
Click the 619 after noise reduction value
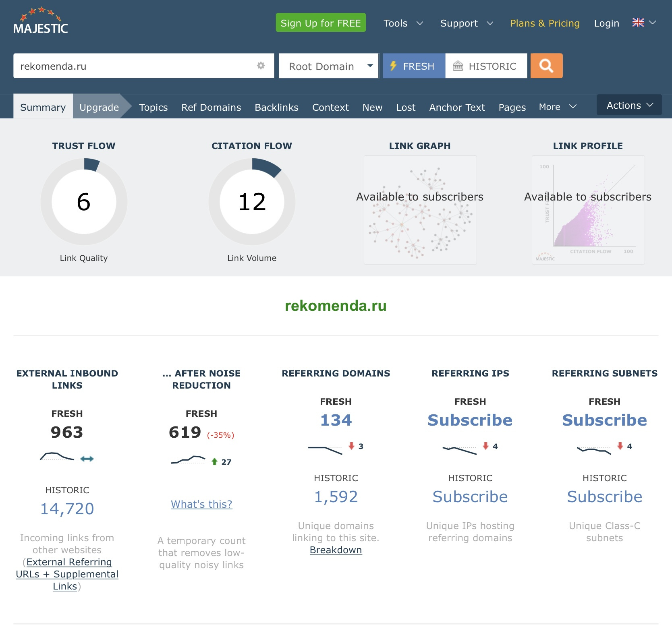pos(185,432)
